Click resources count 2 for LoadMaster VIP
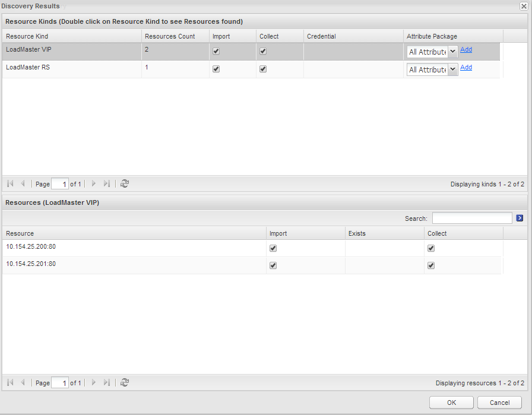 click(x=147, y=49)
